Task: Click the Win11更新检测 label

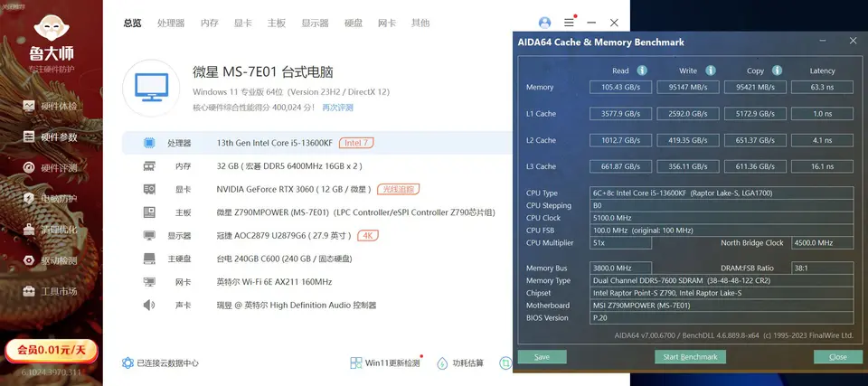Action: click(x=392, y=363)
